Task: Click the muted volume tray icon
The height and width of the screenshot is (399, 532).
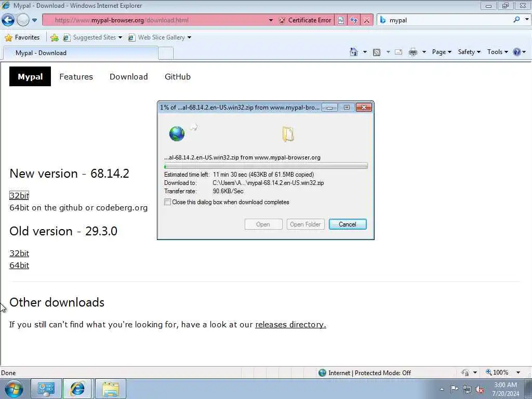Action: click(480, 389)
